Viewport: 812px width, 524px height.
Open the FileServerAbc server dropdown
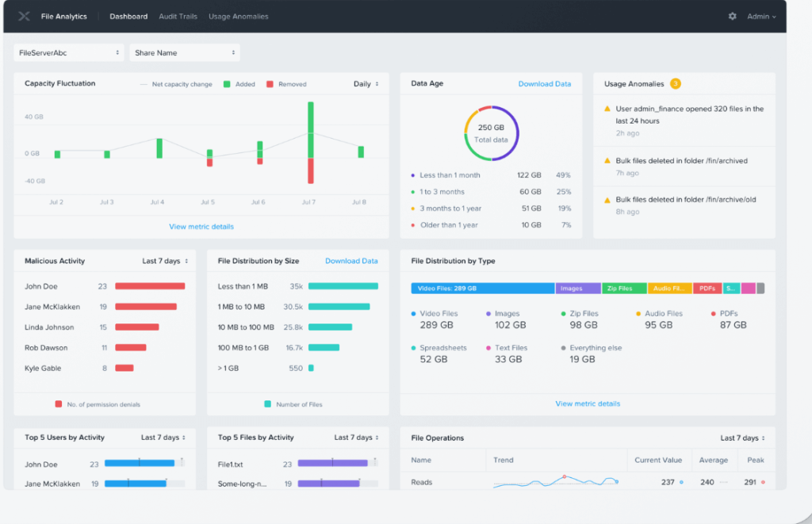tap(69, 53)
